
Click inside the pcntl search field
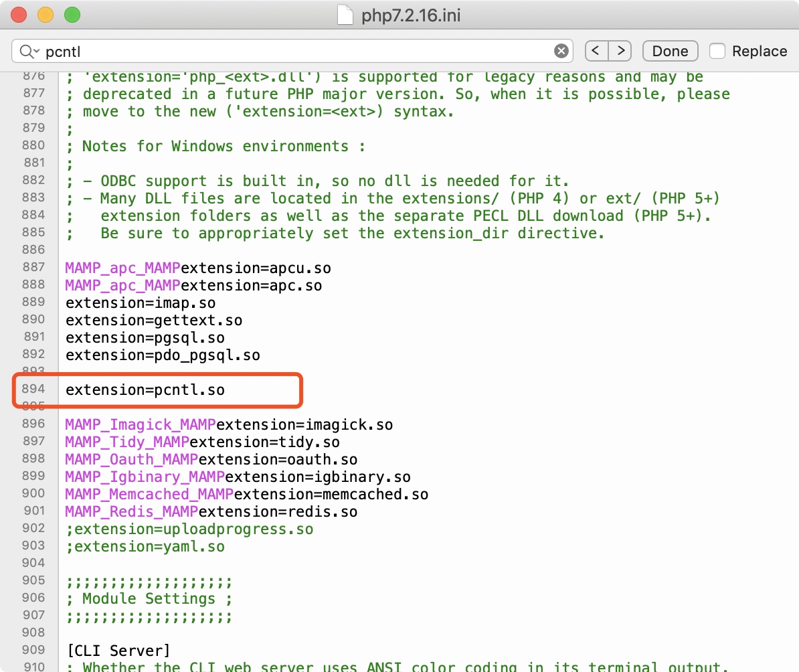tap(292, 52)
